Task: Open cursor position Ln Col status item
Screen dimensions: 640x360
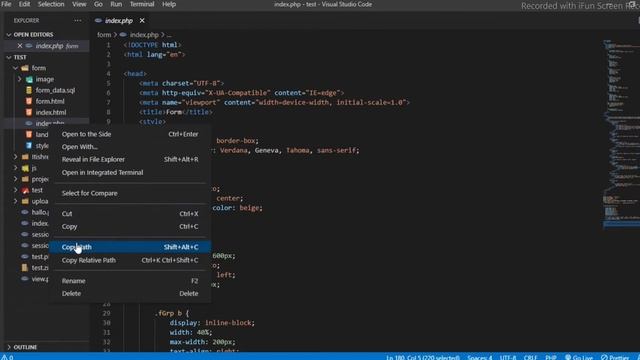Action: (x=423, y=357)
